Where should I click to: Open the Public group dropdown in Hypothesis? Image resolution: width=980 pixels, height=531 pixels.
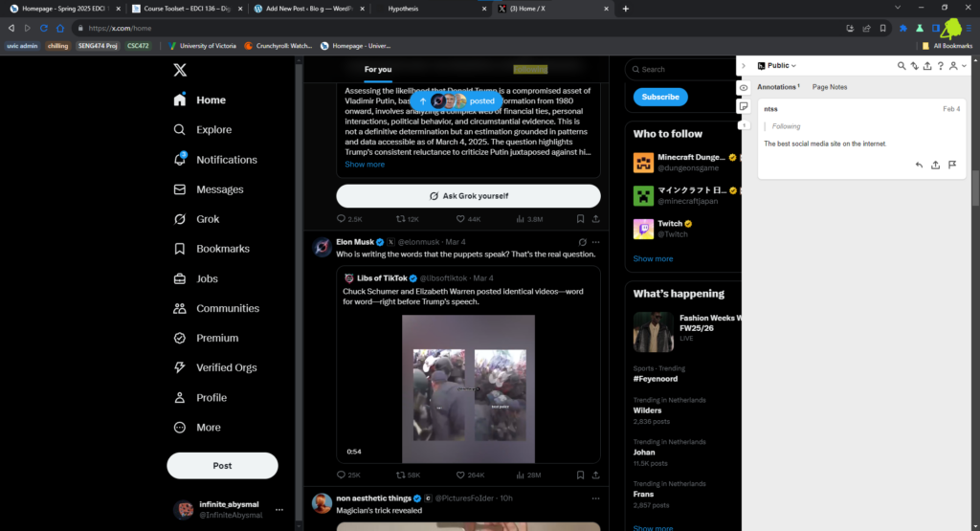[x=777, y=66]
